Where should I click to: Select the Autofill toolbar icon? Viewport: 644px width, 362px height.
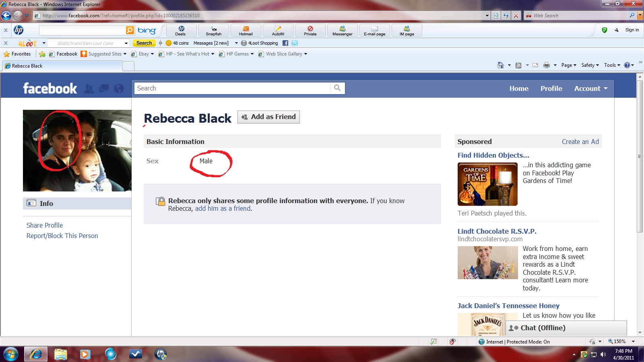point(278,30)
